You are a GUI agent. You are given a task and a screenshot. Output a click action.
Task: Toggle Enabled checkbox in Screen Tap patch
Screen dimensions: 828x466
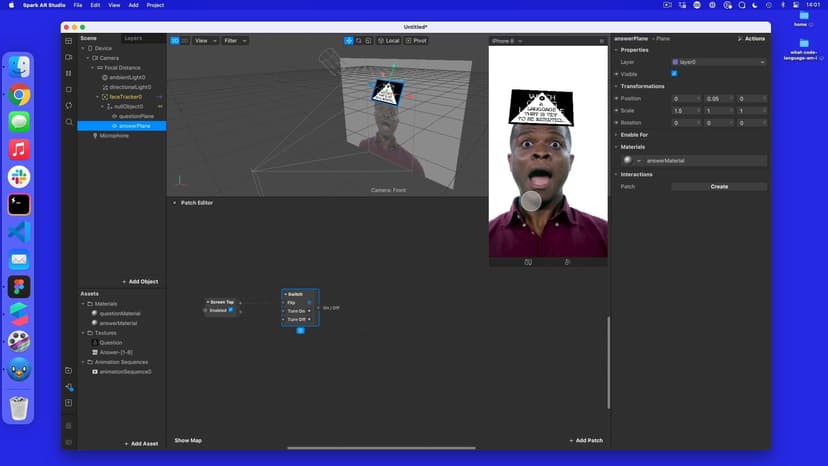click(231, 310)
